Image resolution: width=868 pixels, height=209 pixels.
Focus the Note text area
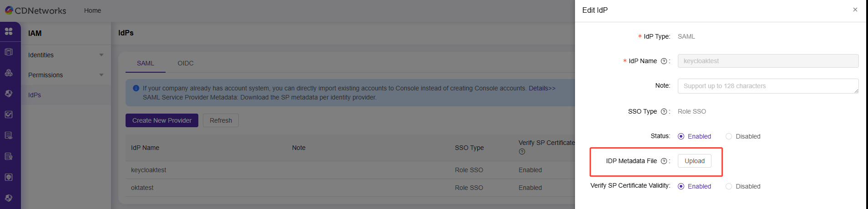tap(768, 86)
